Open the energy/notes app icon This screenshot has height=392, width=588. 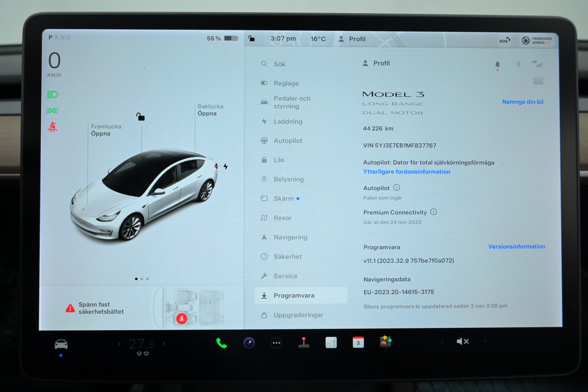point(331,343)
